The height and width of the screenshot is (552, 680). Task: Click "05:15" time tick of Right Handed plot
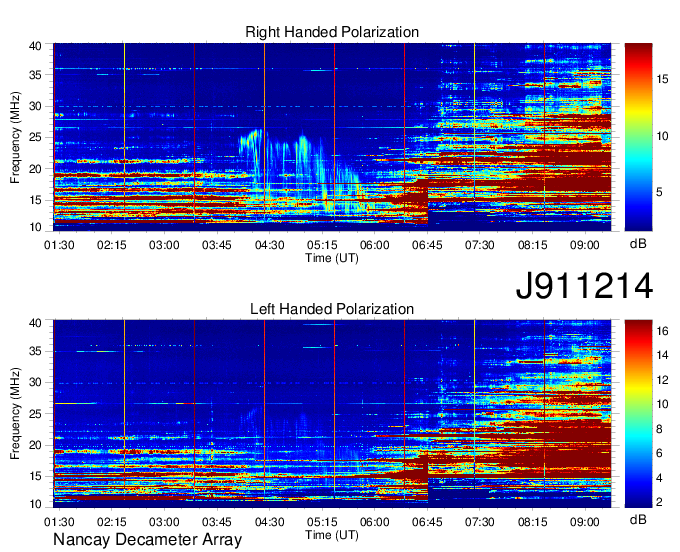coord(322,245)
